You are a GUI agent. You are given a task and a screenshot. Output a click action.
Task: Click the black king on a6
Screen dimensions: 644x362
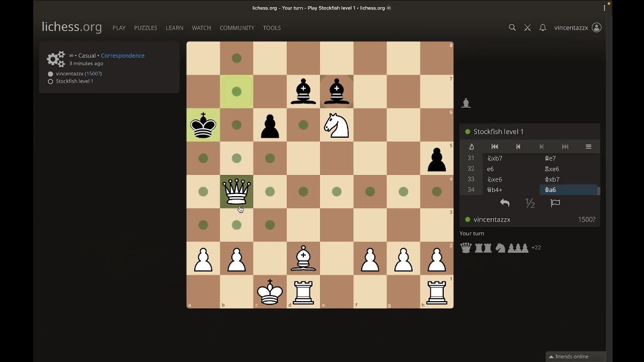(203, 125)
